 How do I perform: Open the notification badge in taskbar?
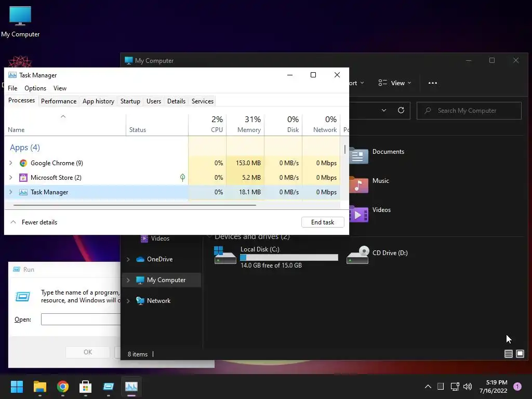click(517, 387)
